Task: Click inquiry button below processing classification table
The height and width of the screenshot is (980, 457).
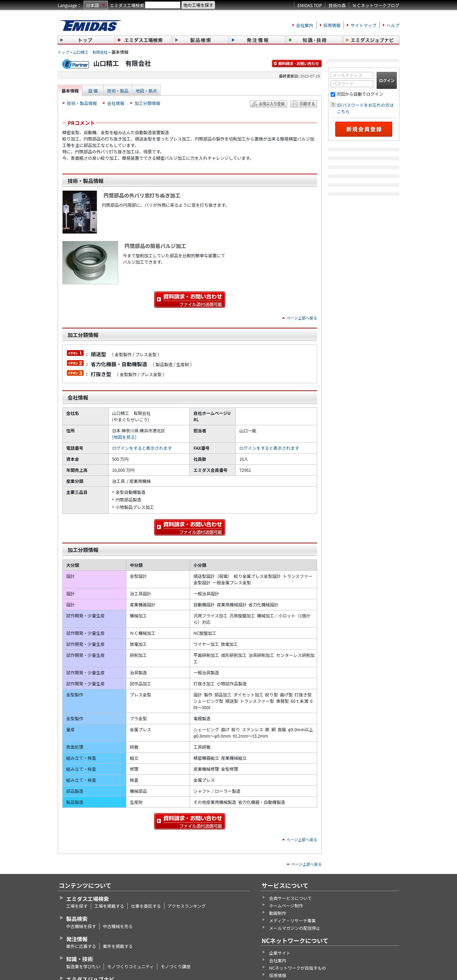Action: pos(189,821)
